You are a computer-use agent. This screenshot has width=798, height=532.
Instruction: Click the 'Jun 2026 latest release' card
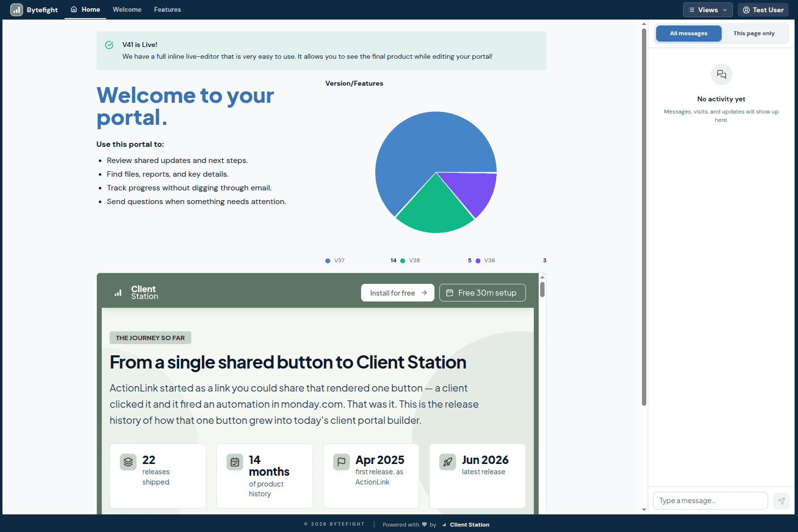point(478,476)
